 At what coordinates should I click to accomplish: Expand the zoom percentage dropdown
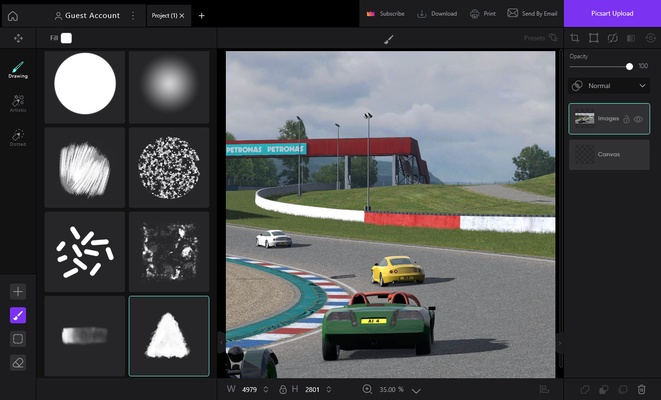pos(416,390)
